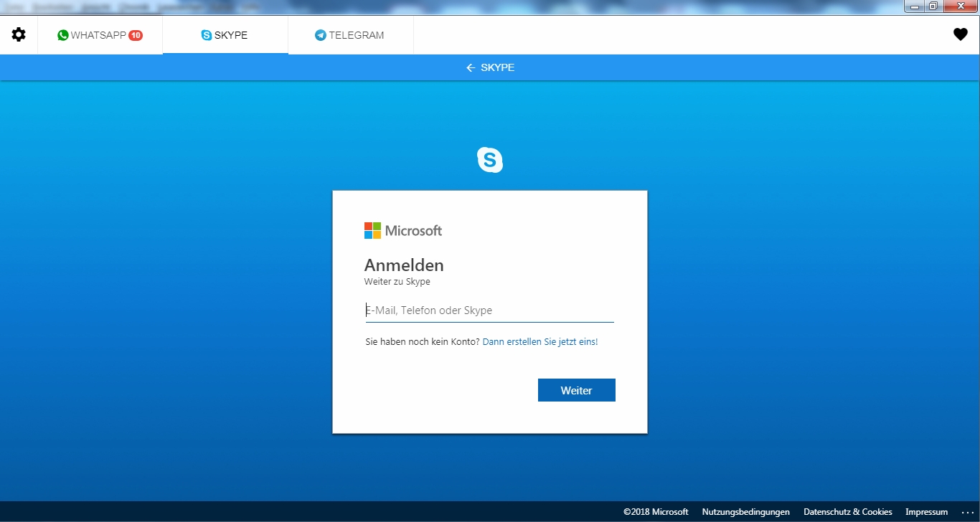980x522 pixels.
Task: Switch to the WhatsApp tab
Action: (x=99, y=35)
